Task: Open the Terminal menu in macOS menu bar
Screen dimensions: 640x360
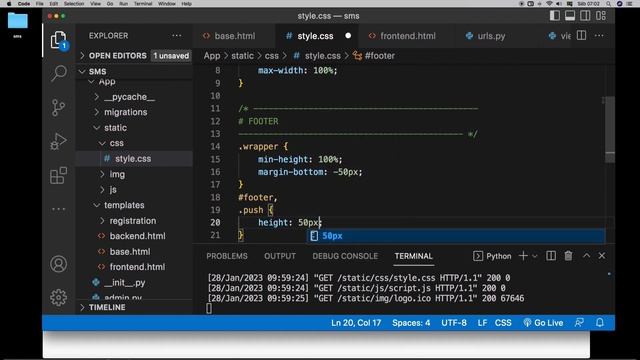Action: (143, 4)
